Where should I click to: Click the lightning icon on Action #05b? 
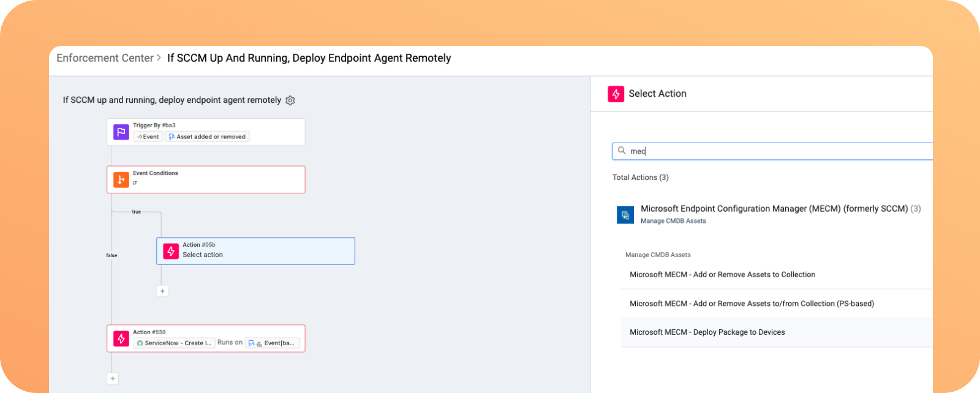point(171,251)
